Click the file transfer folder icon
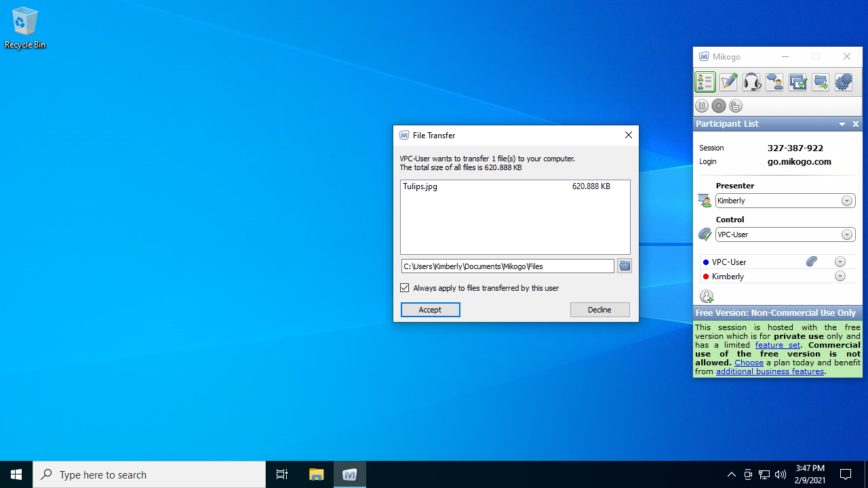The height and width of the screenshot is (488, 868). pos(821,82)
